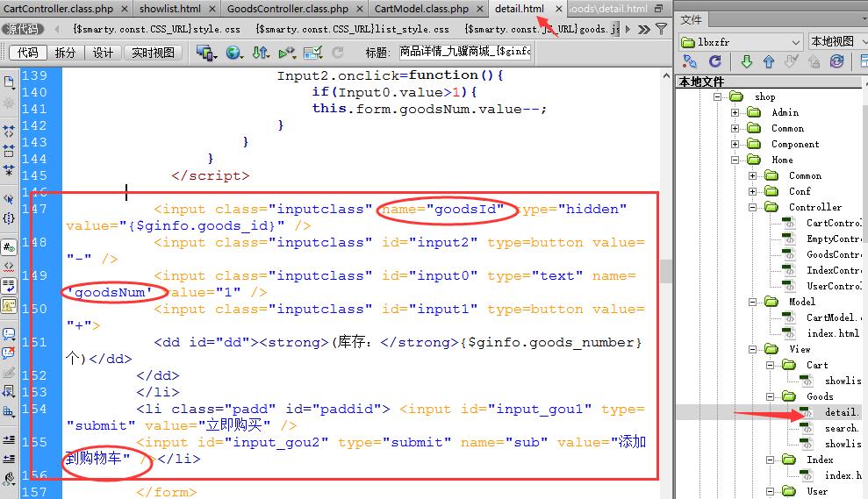Collapse the Model folder
The width and height of the screenshot is (868, 499).
coord(752,302)
